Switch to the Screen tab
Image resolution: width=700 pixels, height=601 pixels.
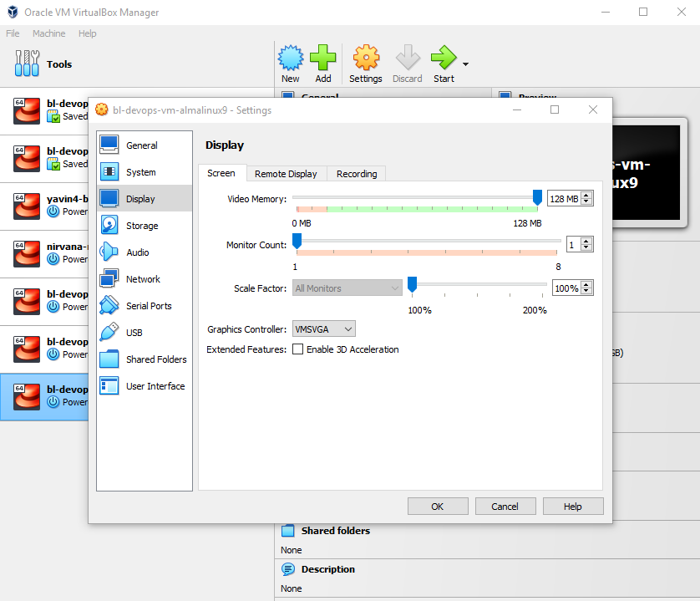[221, 173]
